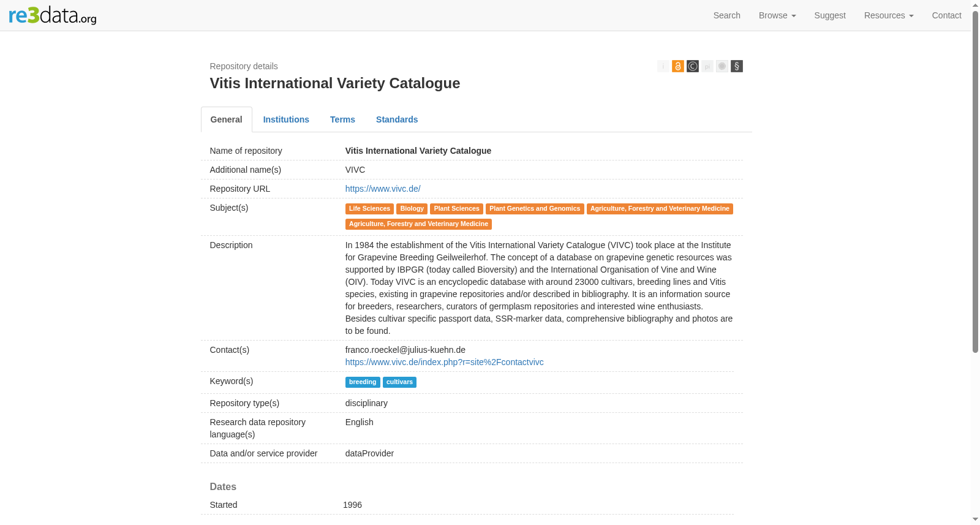Click the 'Additional name(s)' row label
Image resolution: width=980 pixels, height=525 pixels.
[x=246, y=170]
